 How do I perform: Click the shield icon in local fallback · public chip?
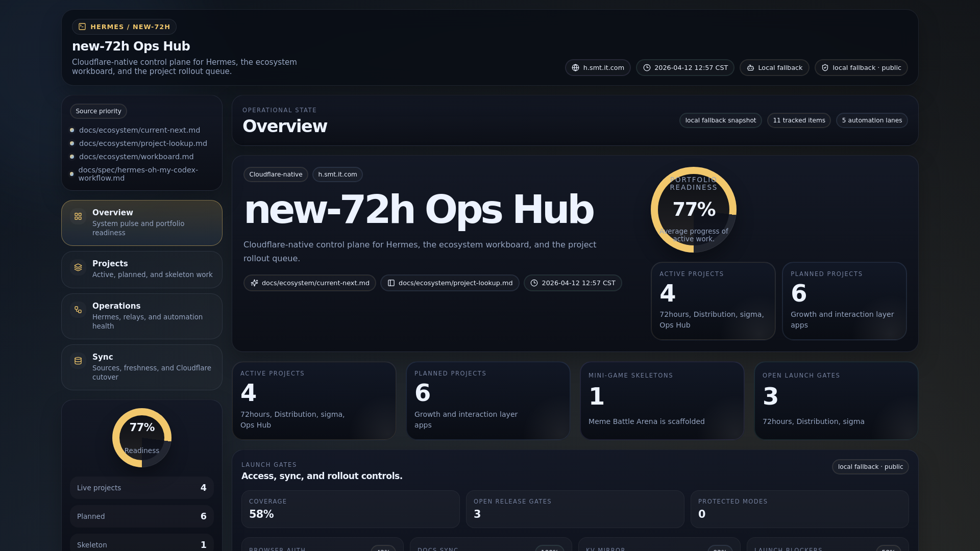(x=825, y=68)
